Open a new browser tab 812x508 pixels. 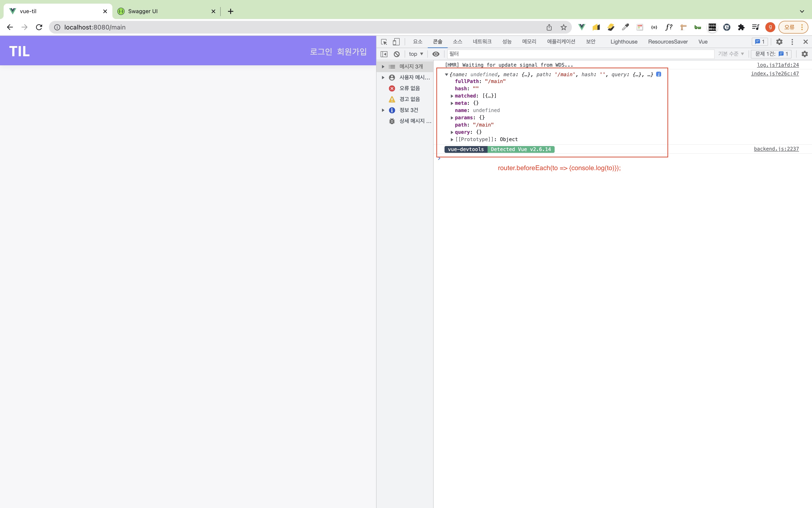230,11
